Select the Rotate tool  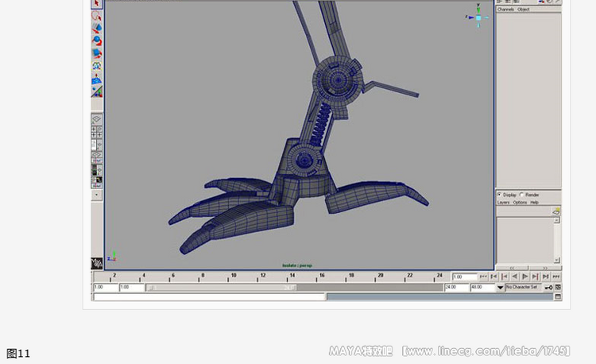coord(96,41)
